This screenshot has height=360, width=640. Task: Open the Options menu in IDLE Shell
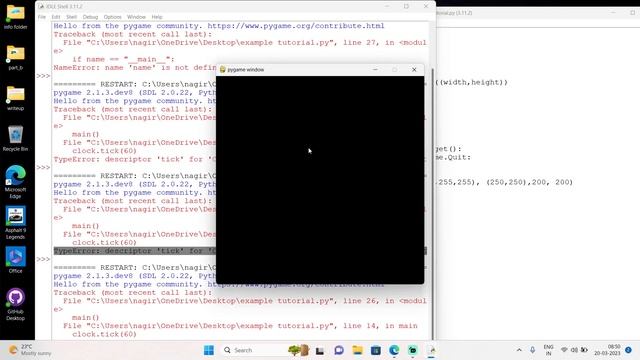[x=112, y=17]
